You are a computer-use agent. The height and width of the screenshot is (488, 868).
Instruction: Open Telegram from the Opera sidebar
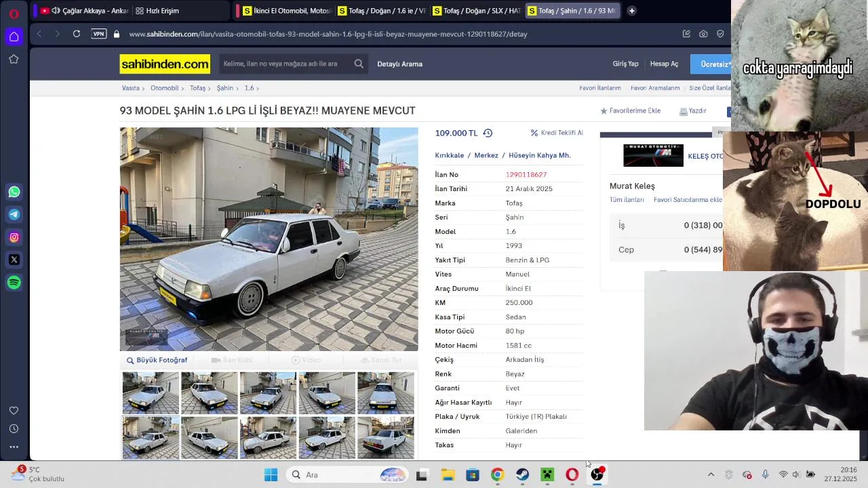pyautogui.click(x=14, y=214)
